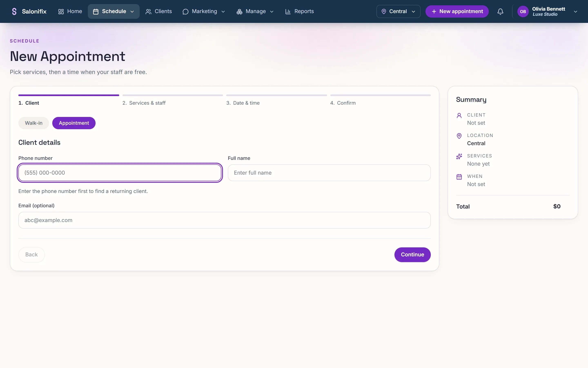Open notifications bell

click(500, 11)
